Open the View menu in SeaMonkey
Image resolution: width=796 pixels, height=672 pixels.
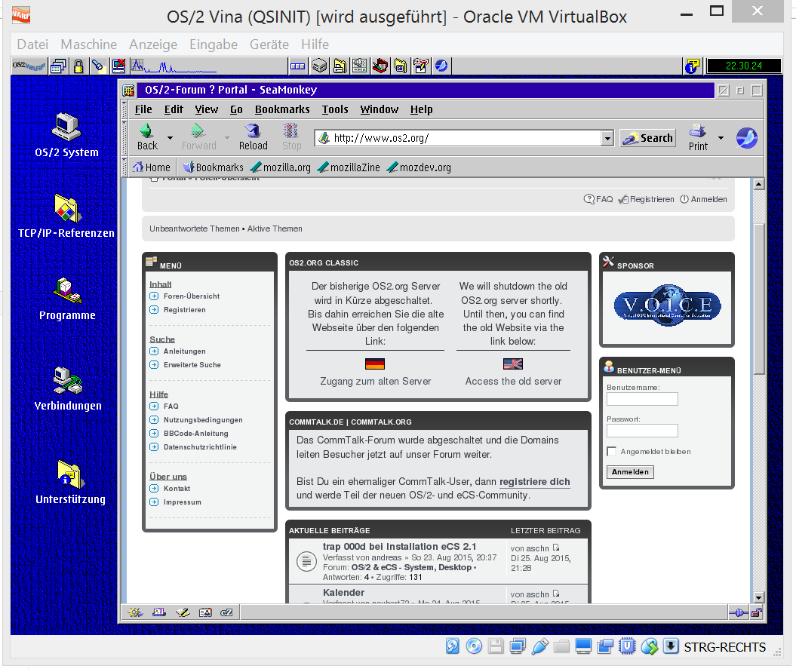tap(206, 109)
